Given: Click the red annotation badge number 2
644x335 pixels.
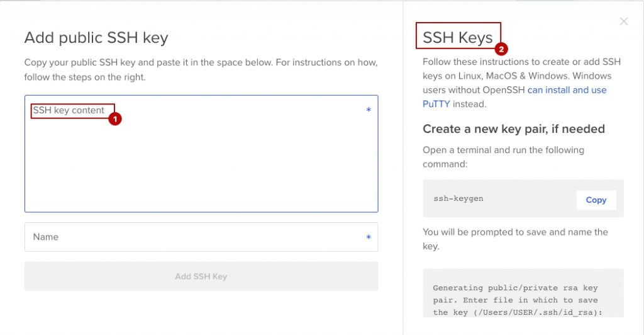Looking at the screenshot, I should 501,49.
